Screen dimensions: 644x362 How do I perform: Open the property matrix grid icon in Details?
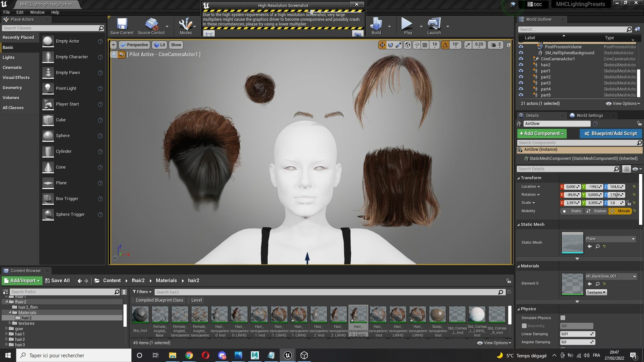pyautogui.click(x=626, y=169)
